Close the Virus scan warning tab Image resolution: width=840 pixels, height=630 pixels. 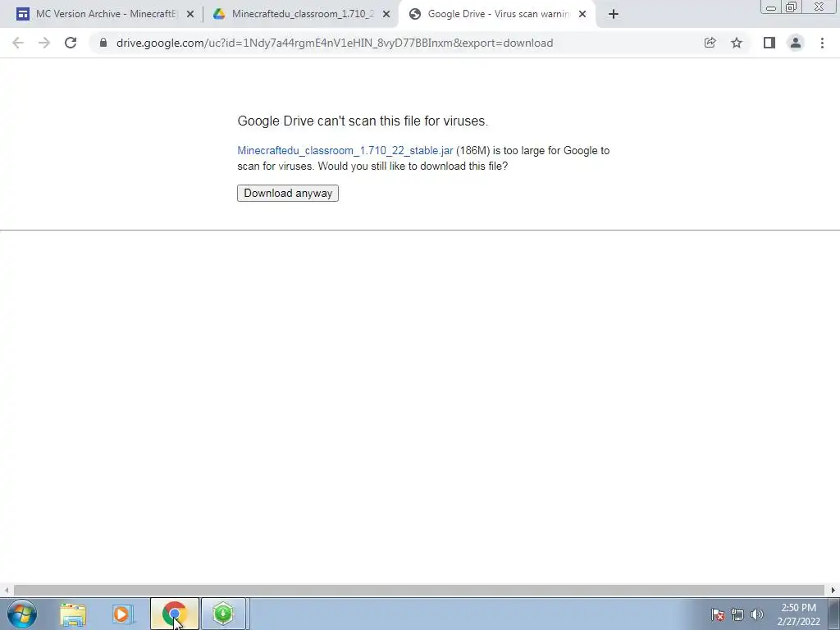(x=582, y=15)
